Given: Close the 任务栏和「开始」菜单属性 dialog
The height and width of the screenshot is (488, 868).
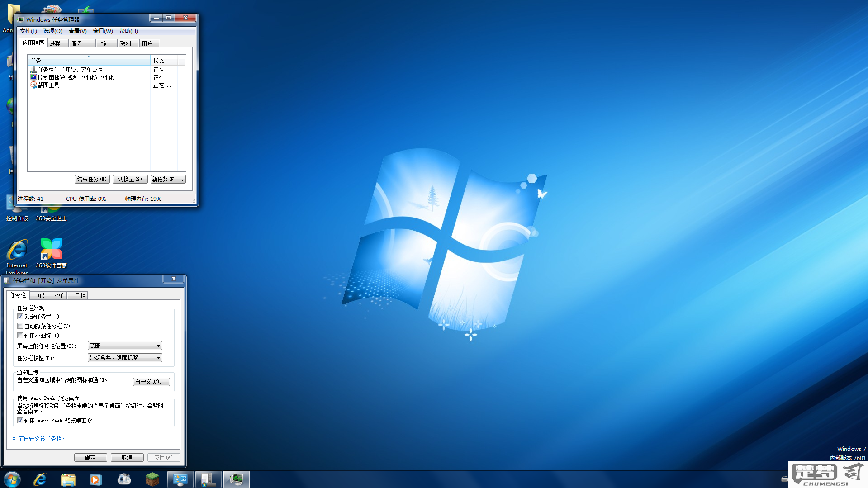Looking at the screenshot, I should tap(174, 279).
